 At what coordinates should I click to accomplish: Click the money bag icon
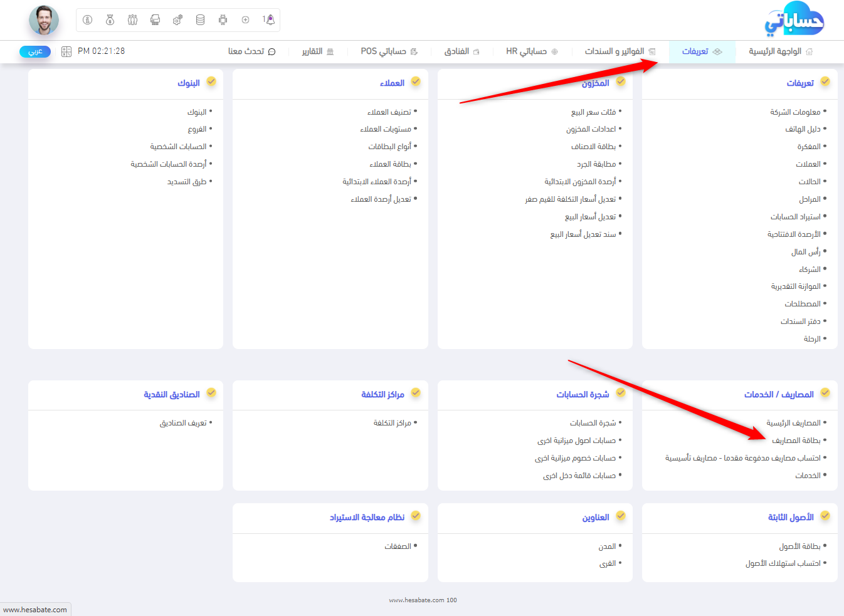pyautogui.click(x=110, y=20)
